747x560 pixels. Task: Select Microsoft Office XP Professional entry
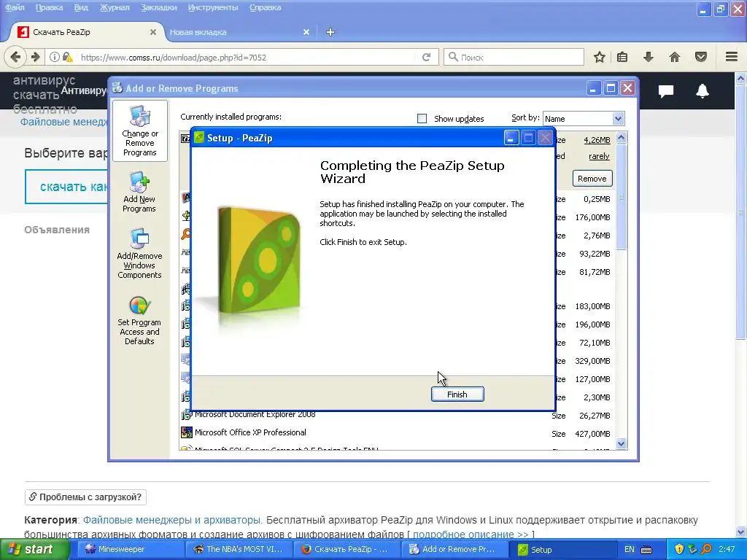tap(250, 432)
